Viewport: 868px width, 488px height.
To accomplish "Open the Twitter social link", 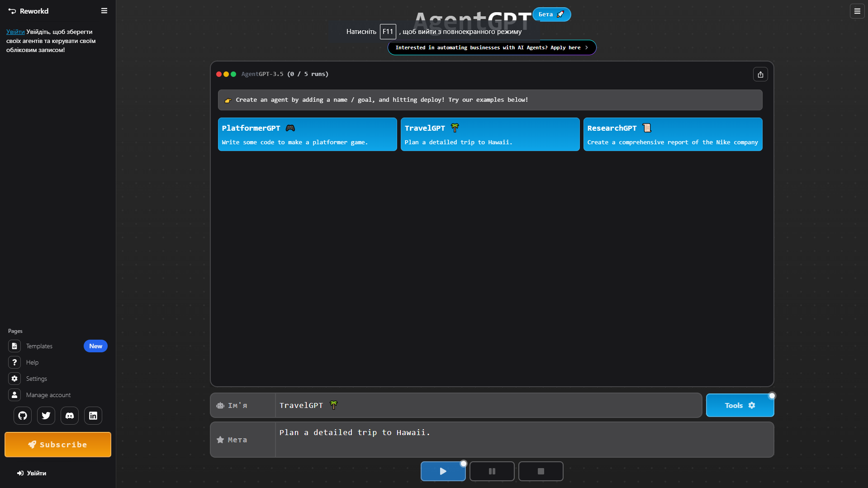I will pos(46,416).
